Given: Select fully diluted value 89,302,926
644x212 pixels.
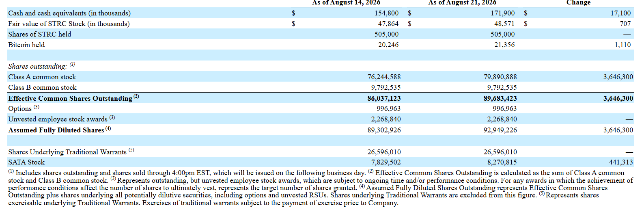Looking at the screenshot, I should coord(384,130).
